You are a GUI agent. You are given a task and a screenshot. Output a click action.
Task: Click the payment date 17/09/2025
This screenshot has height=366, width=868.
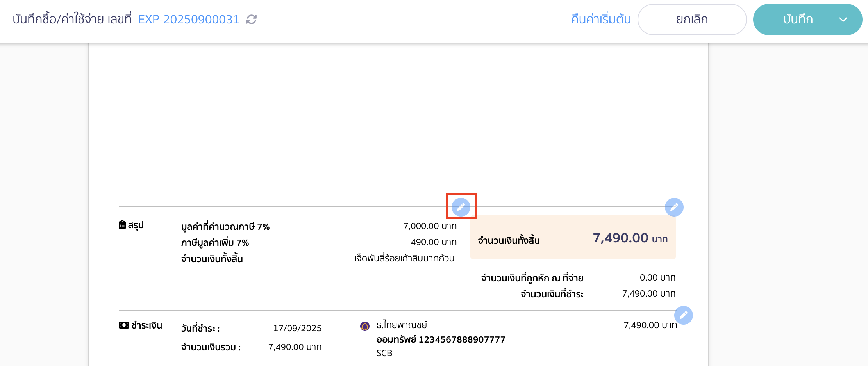tap(297, 328)
